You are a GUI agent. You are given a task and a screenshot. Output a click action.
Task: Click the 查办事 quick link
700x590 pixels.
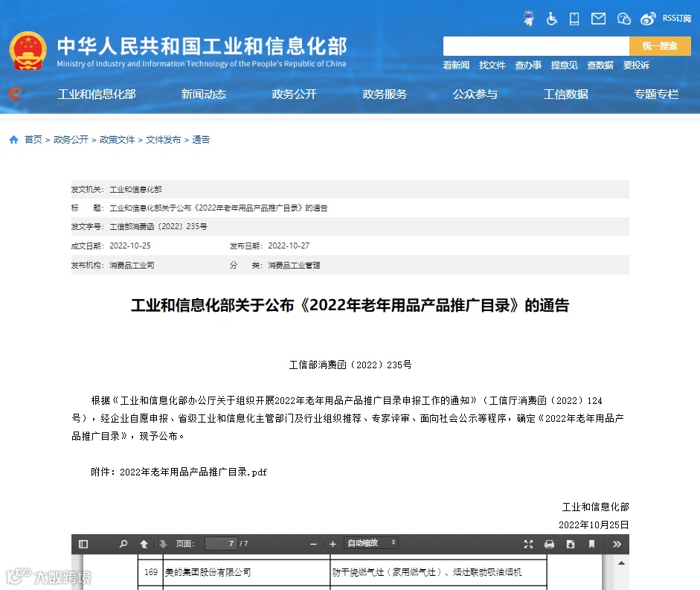click(x=528, y=65)
